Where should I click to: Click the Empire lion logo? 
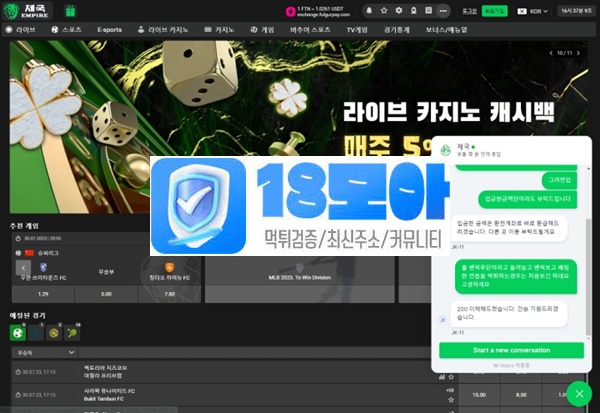[27, 11]
